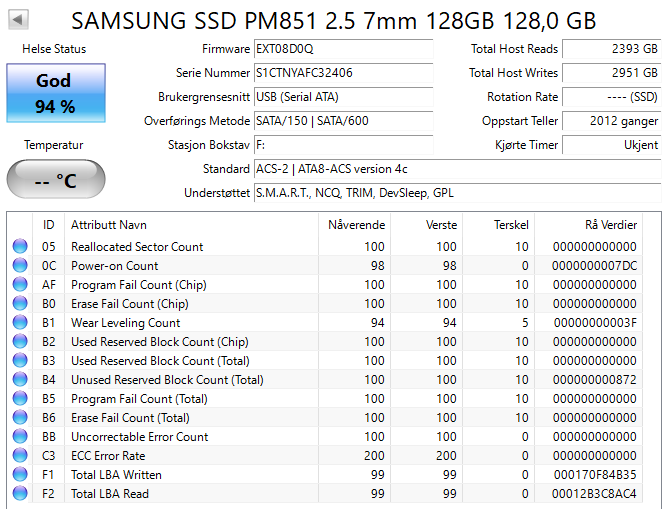Click the Serie Nummer value field
The height and width of the screenshot is (509, 667).
click(342, 73)
